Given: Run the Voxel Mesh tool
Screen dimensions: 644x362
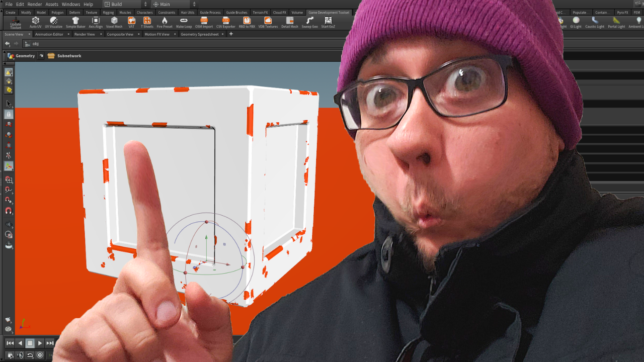Looking at the screenshot, I should [x=114, y=21].
